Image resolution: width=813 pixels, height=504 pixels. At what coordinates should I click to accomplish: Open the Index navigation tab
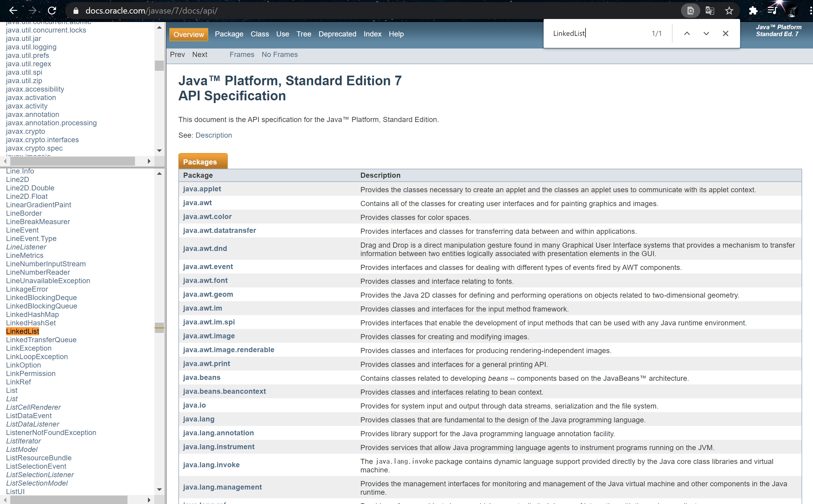(x=372, y=34)
